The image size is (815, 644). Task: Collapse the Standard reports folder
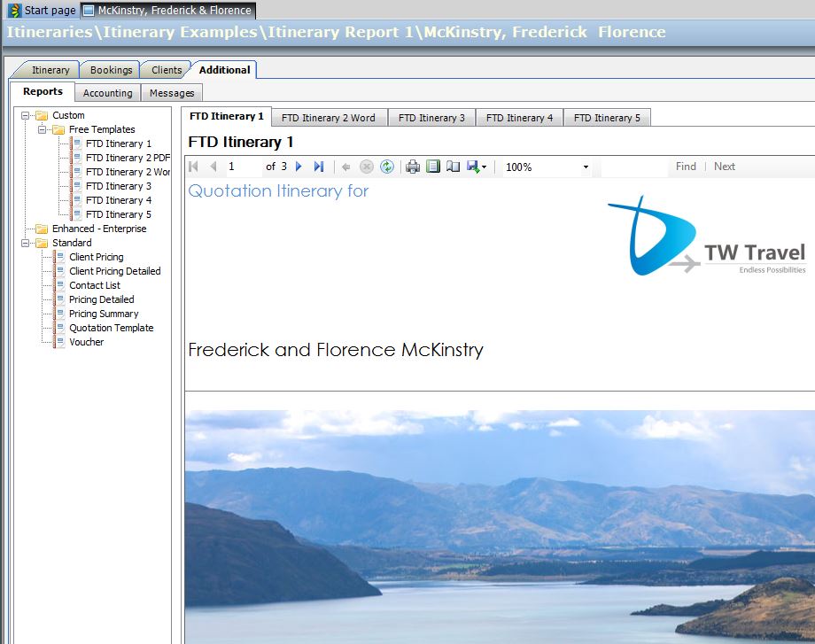[x=26, y=243]
